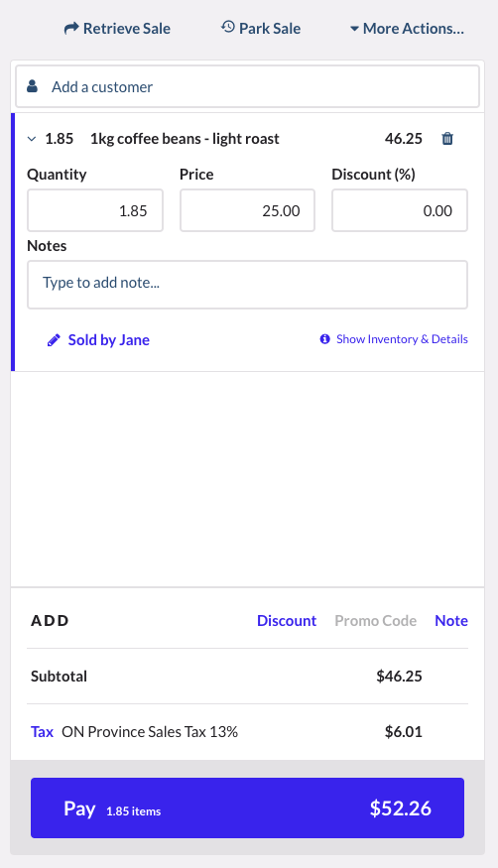This screenshot has width=498, height=868.
Task: Click the Park Sale clock icon
Action: point(227,27)
